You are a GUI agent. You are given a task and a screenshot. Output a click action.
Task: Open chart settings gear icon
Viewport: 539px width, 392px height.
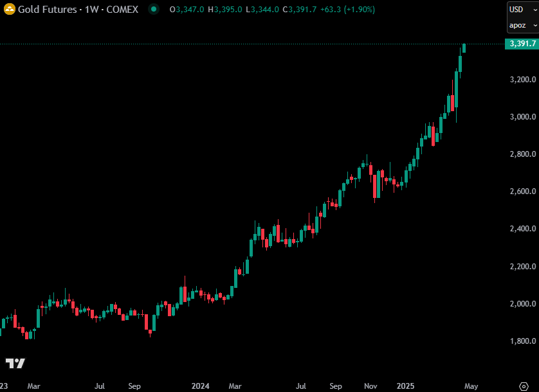click(x=523, y=386)
